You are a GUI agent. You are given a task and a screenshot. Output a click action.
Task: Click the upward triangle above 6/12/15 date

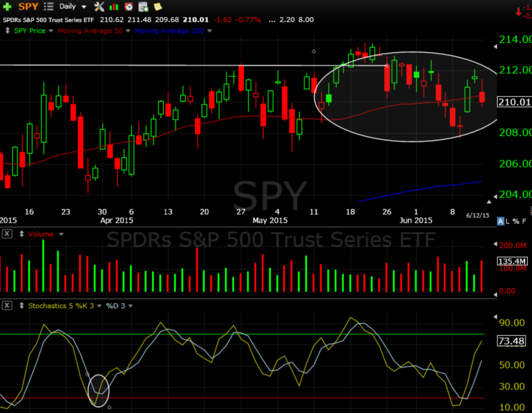click(489, 202)
